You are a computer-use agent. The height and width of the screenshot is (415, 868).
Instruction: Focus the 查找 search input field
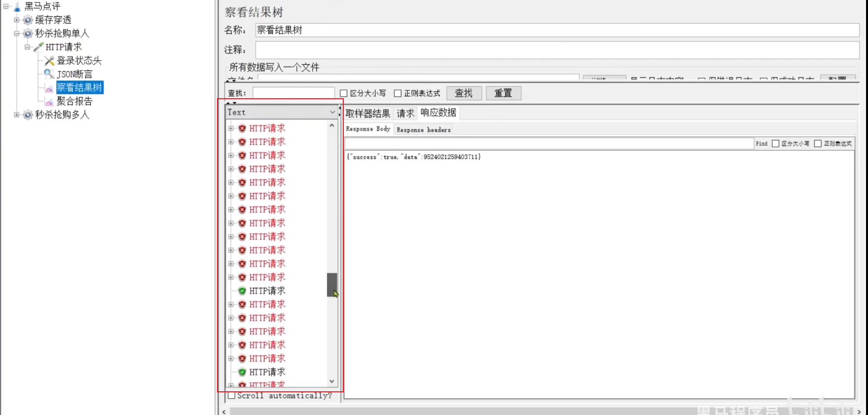click(x=294, y=93)
